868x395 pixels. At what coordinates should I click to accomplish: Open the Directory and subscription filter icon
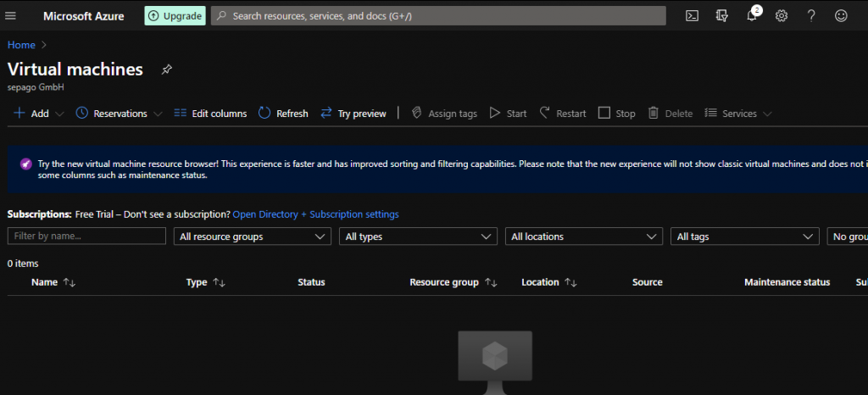pyautogui.click(x=721, y=15)
